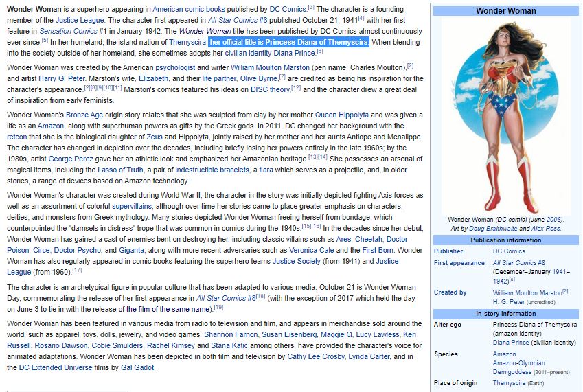The width and height of the screenshot is (583, 392).
Task: Open the Gal Gadot link
Action: click(x=137, y=367)
